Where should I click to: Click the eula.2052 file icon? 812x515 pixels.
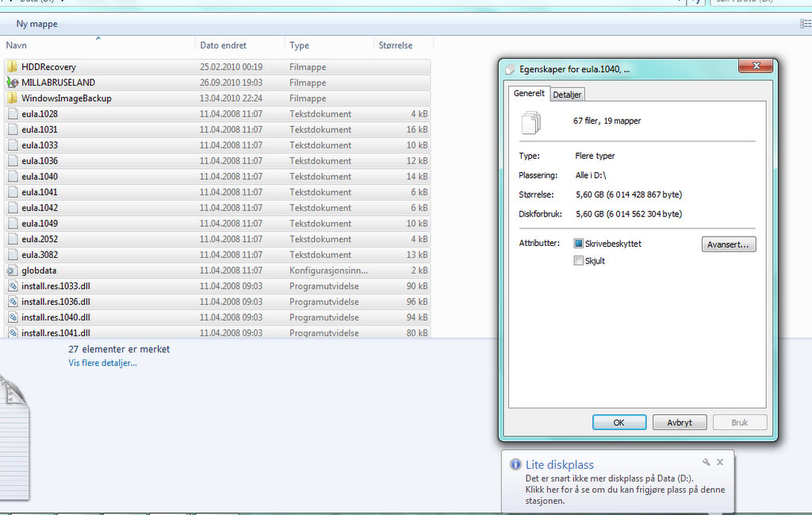tap(13, 239)
